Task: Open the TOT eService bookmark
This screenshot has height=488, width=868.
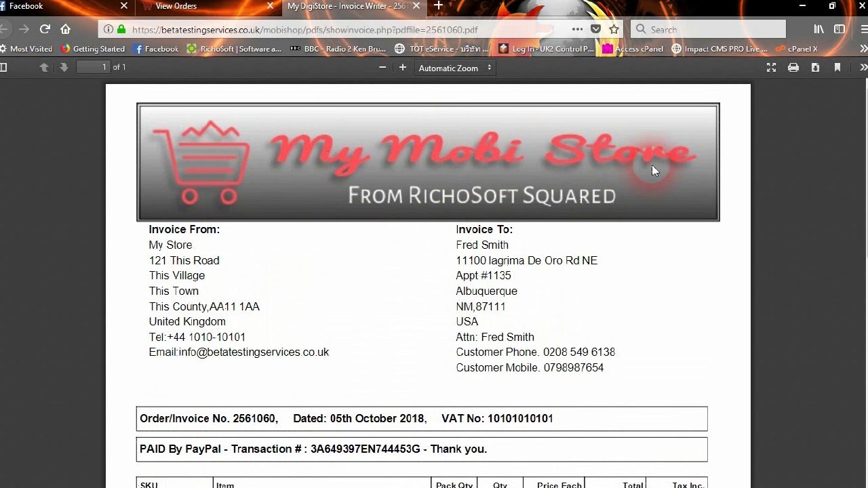Action: (x=441, y=49)
